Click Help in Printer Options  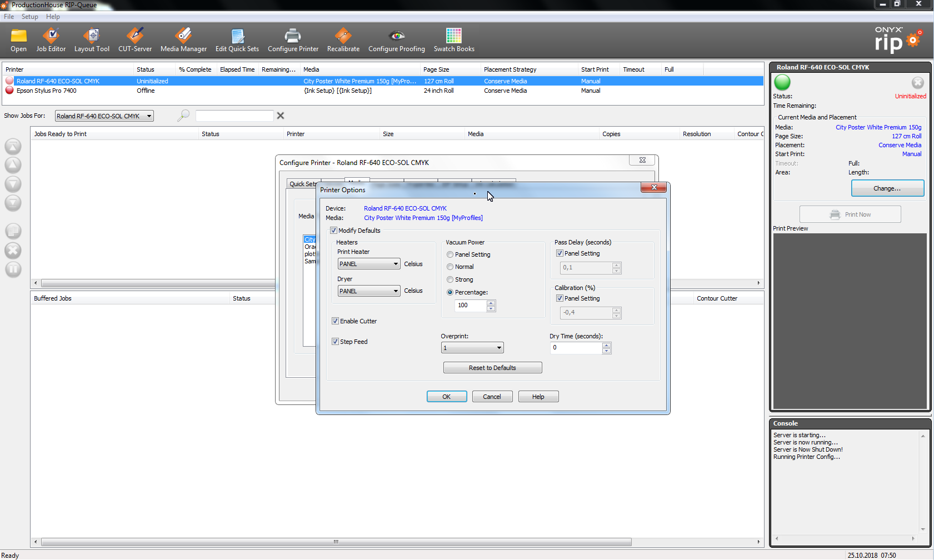(538, 397)
